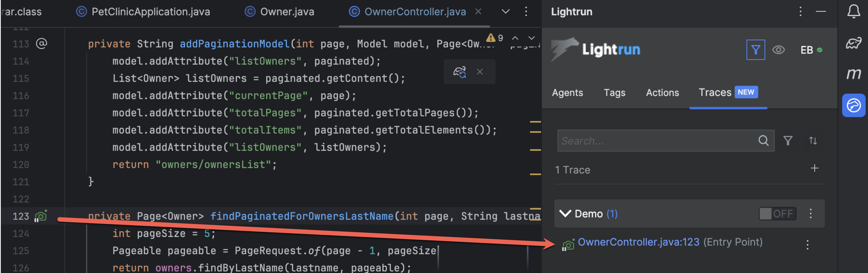Add a new trace with plus icon
The image size is (868, 273).
[814, 168]
